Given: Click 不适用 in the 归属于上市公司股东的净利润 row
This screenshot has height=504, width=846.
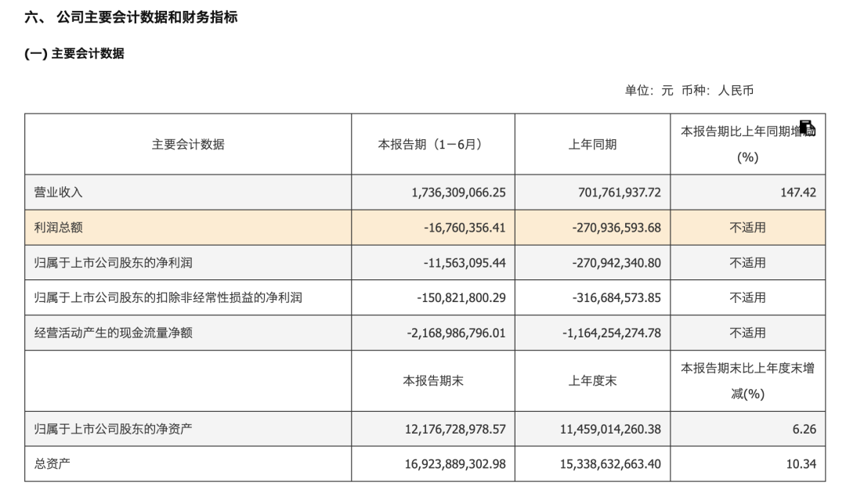Looking at the screenshot, I should [x=748, y=262].
